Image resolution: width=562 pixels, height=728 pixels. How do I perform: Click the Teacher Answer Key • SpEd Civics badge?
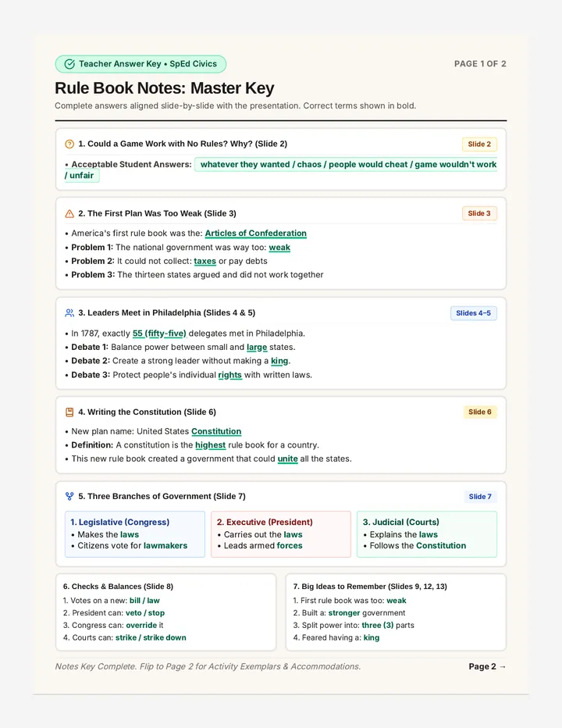(x=140, y=64)
